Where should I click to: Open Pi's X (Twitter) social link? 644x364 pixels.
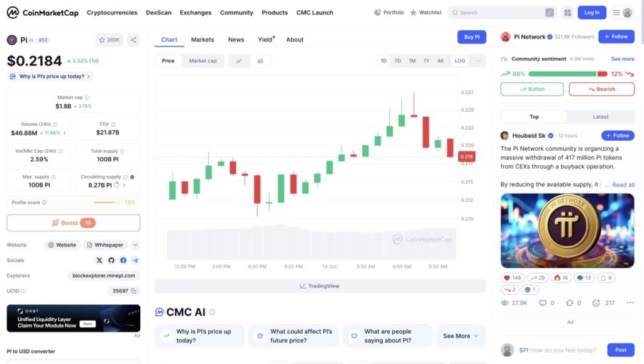click(99, 260)
